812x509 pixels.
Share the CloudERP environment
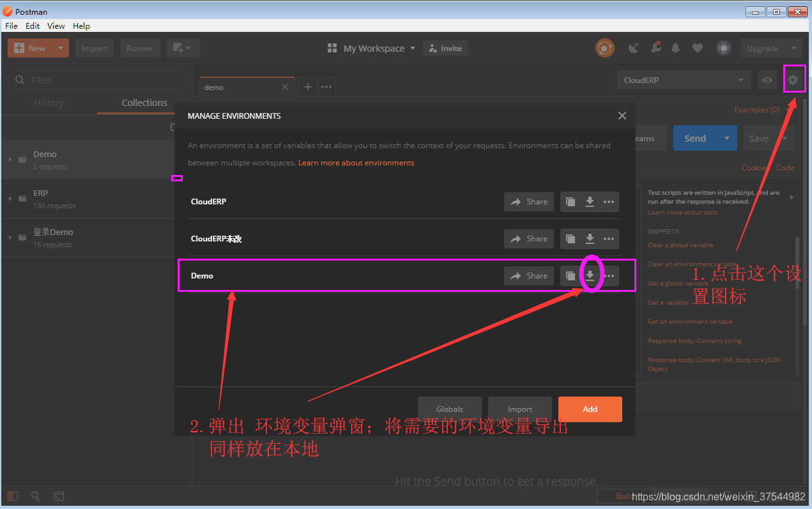pos(529,202)
